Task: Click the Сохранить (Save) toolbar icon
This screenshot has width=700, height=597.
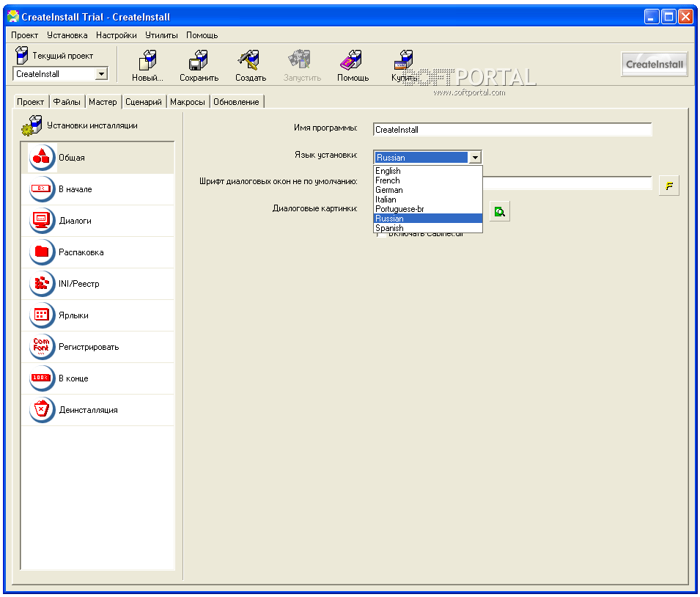Action: point(199,60)
